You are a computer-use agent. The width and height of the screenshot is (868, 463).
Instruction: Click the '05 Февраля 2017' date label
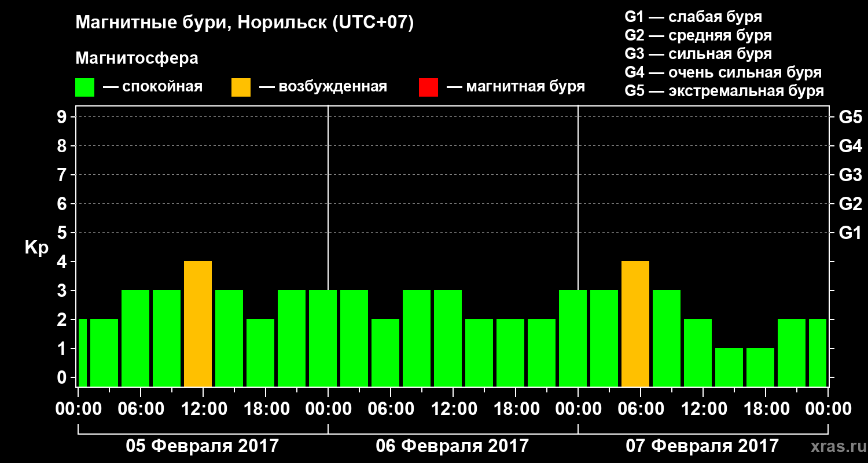203,446
